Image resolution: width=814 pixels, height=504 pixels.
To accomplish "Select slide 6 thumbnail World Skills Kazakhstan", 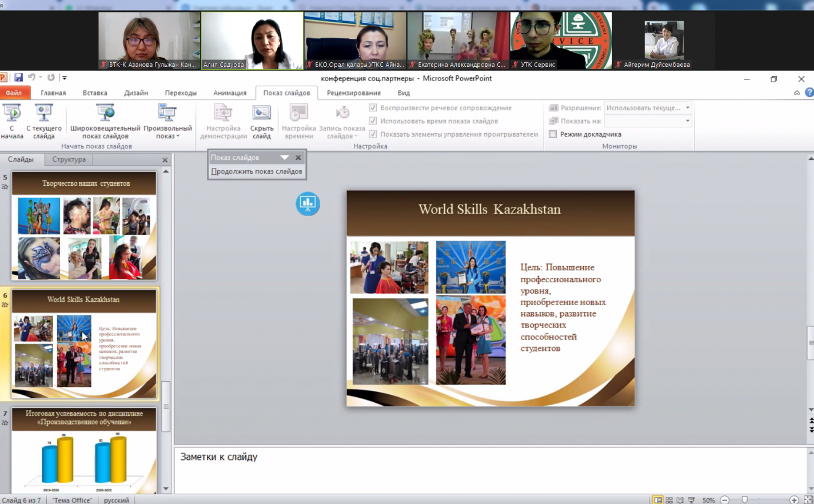I will [84, 343].
